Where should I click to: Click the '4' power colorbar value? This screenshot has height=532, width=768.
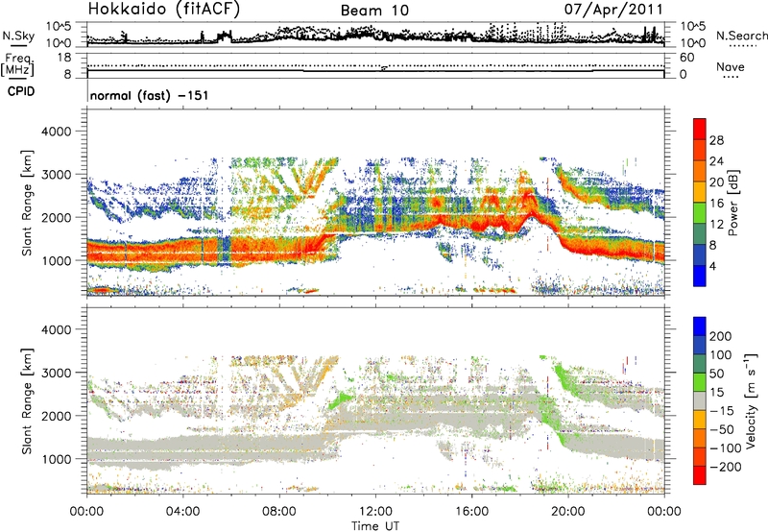(x=713, y=266)
